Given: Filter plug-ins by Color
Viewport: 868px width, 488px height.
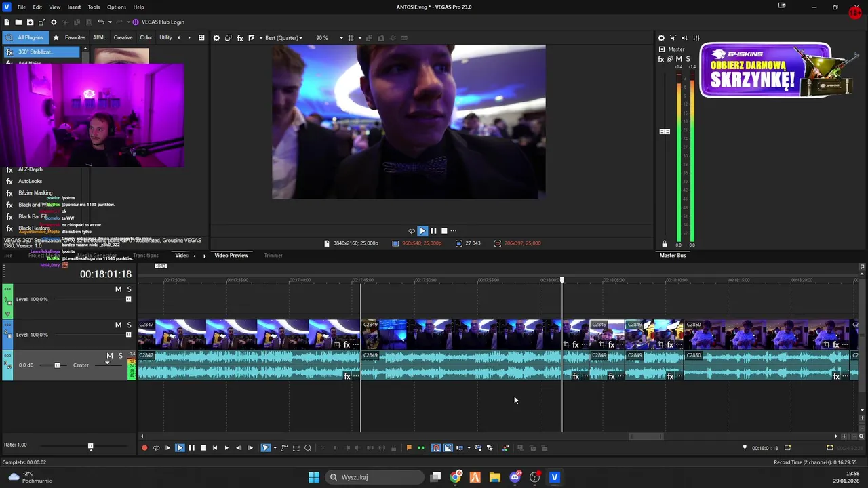Looking at the screenshot, I should point(146,38).
